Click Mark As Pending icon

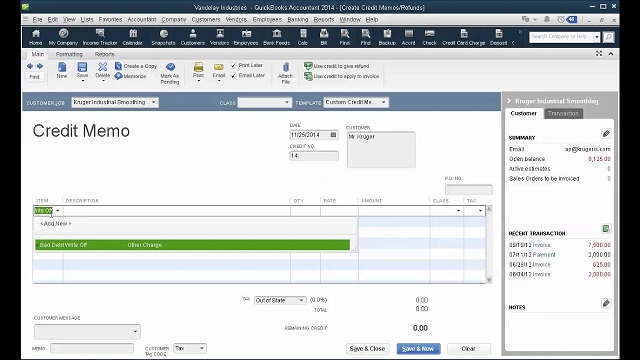coord(170,73)
